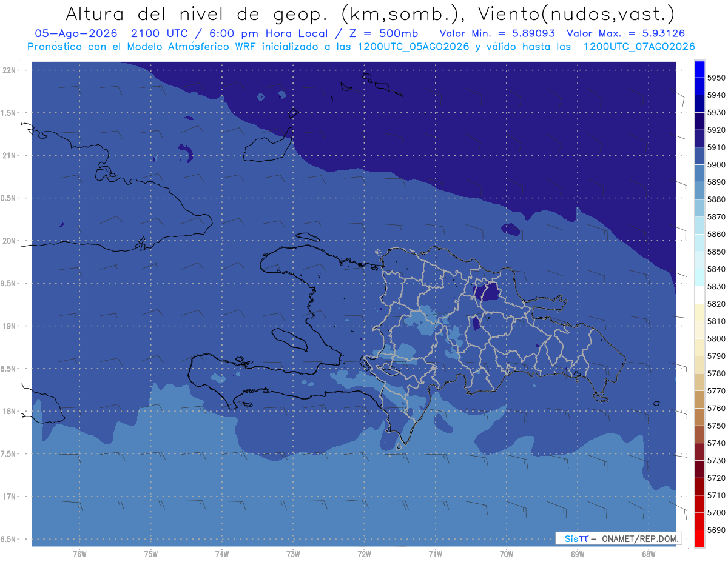Click the 74W longitude label
728x562 pixels.
click(222, 554)
